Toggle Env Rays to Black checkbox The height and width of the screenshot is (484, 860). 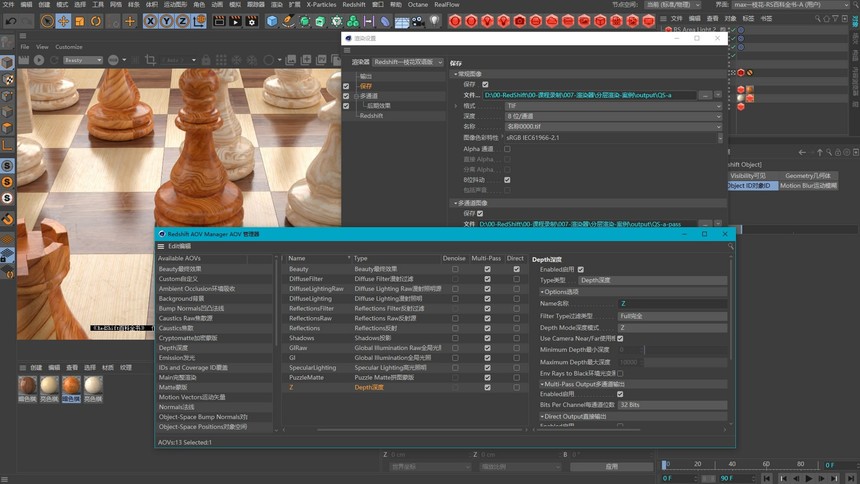click(x=620, y=373)
